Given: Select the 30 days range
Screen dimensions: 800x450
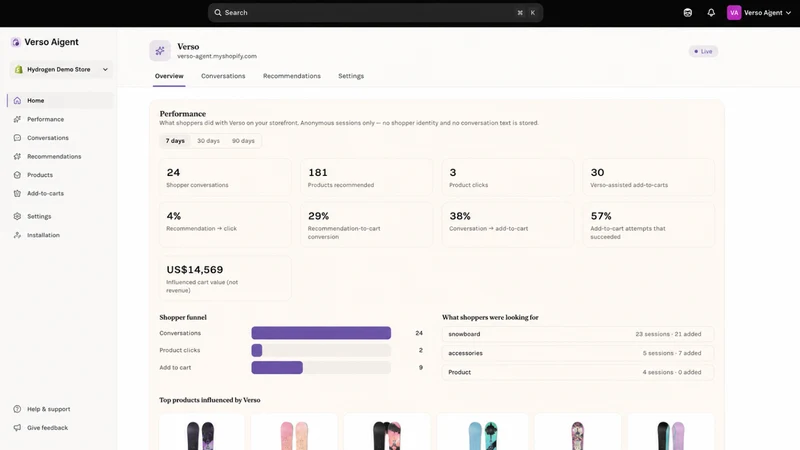Looking at the screenshot, I should pyautogui.click(x=208, y=141).
